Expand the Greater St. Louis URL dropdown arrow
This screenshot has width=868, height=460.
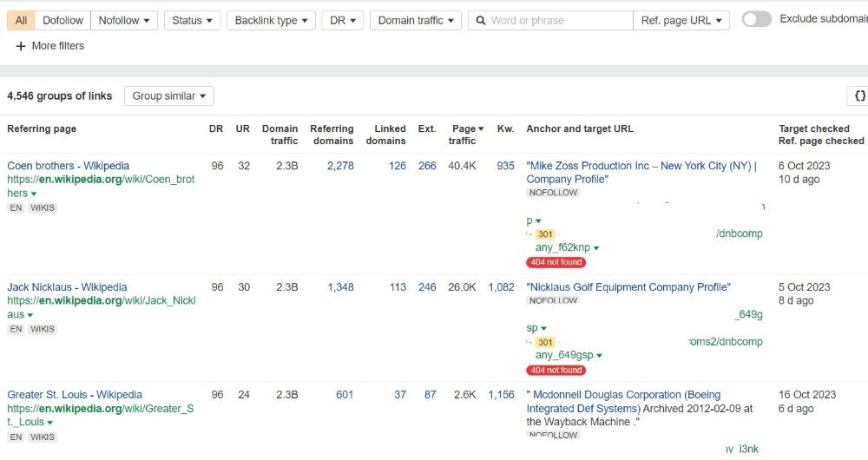(x=49, y=423)
